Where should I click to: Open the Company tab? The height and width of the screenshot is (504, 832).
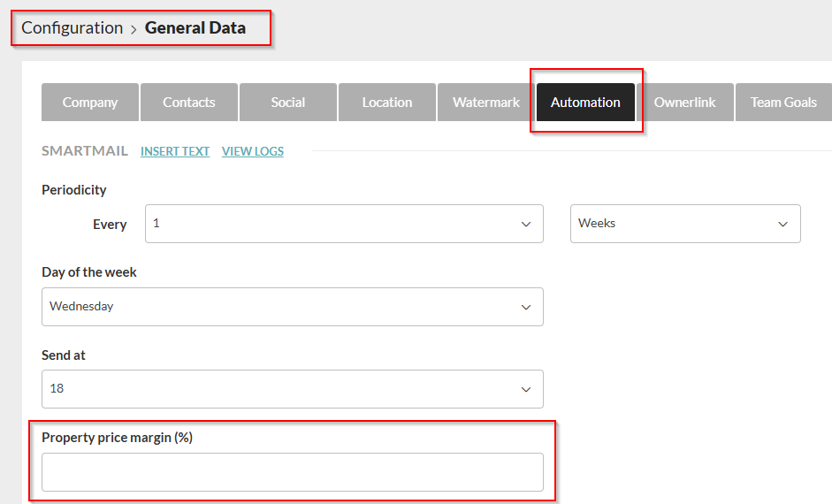click(x=90, y=102)
